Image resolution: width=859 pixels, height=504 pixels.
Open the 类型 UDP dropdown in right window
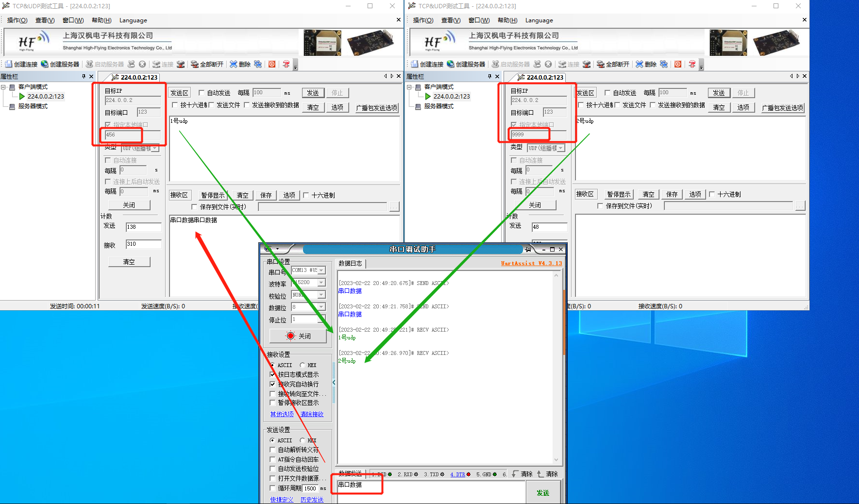click(561, 148)
